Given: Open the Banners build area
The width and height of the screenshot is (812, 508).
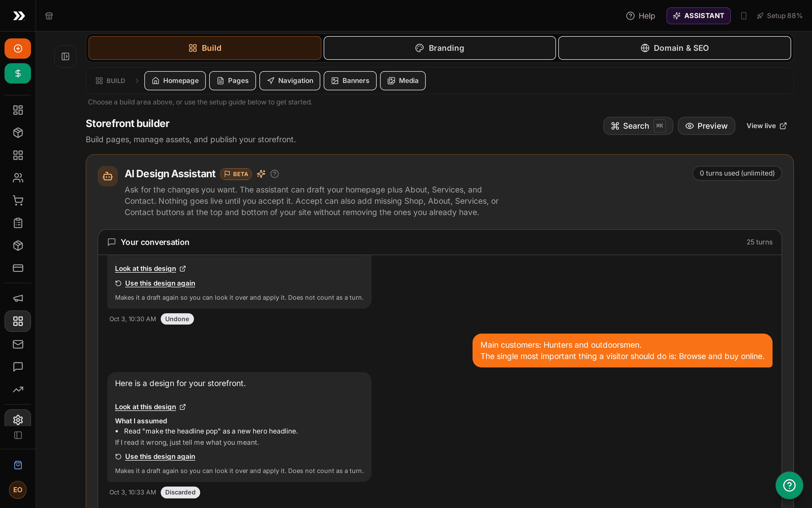Looking at the screenshot, I should pos(350,81).
